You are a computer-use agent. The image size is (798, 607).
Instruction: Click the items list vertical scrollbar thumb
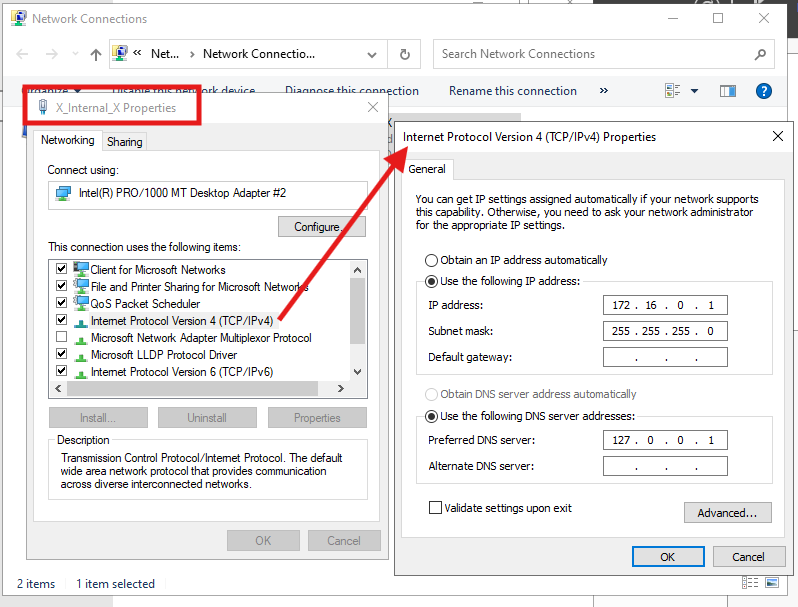click(357, 311)
